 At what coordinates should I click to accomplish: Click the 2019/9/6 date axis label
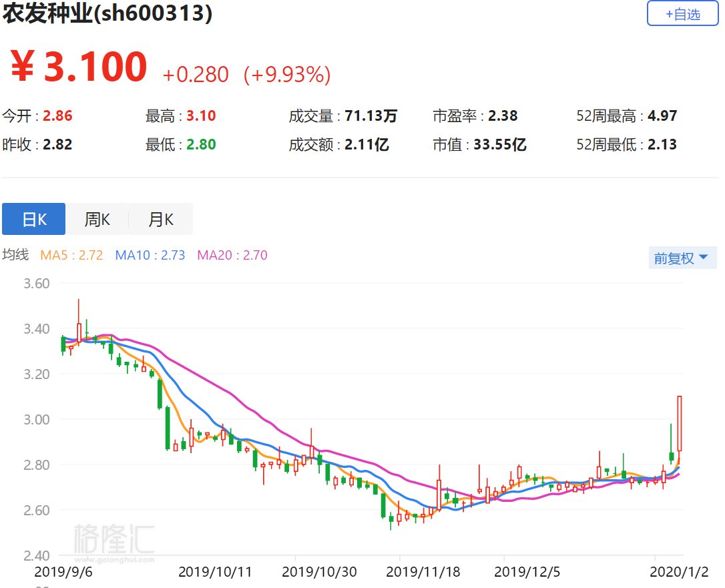click(x=63, y=572)
